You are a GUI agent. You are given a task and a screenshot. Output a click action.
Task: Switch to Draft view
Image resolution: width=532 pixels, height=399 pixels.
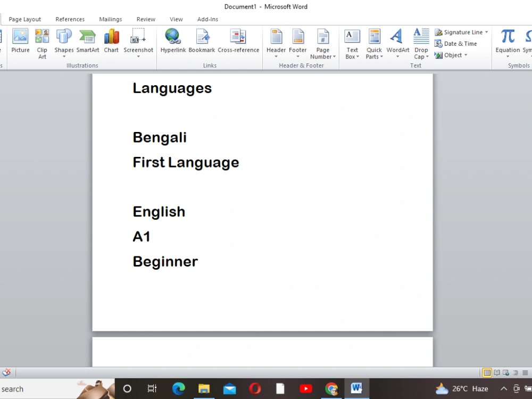(x=525, y=373)
